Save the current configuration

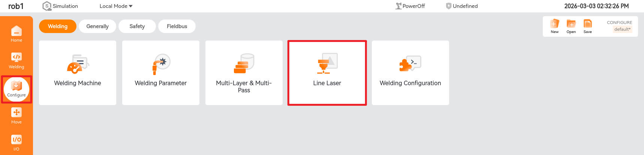pyautogui.click(x=588, y=26)
